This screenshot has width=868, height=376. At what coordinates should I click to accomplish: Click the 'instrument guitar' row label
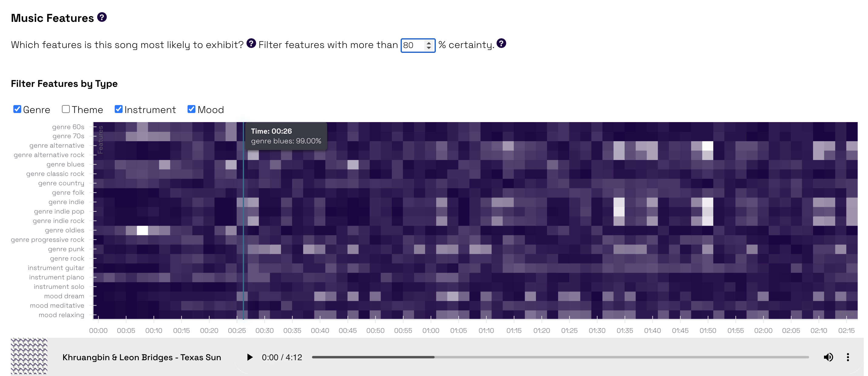(x=56, y=268)
